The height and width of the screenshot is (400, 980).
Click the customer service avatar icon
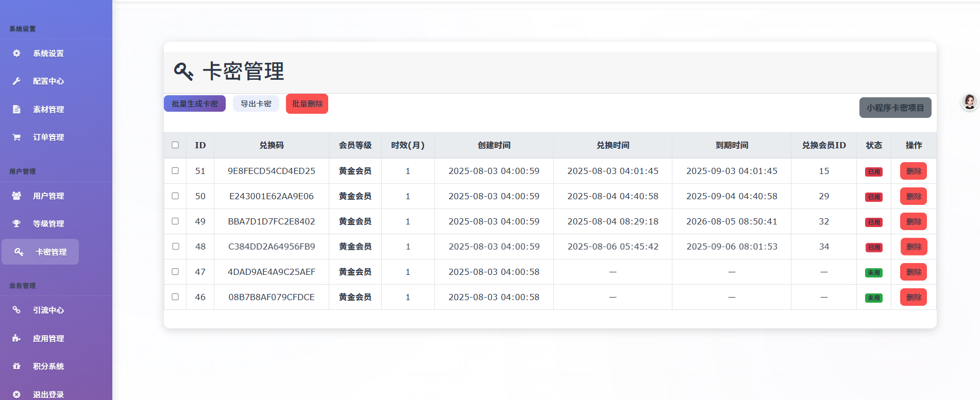tap(970, 102)
